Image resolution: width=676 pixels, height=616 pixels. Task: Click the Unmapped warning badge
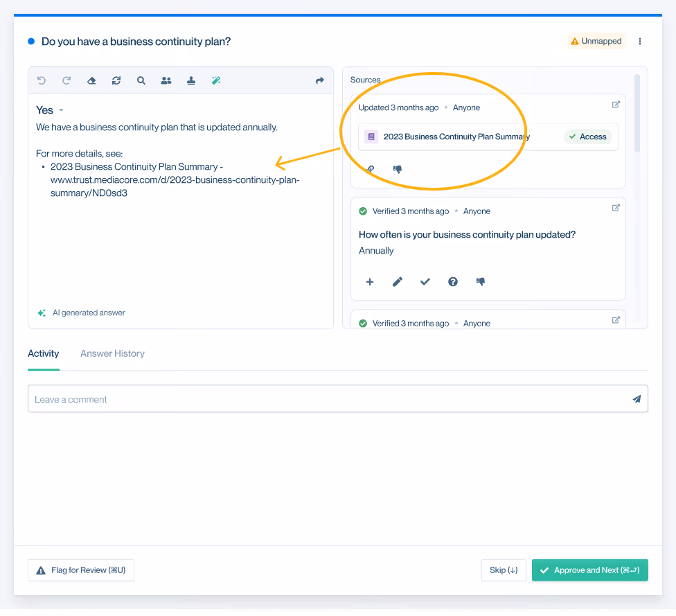coord(596,42)
